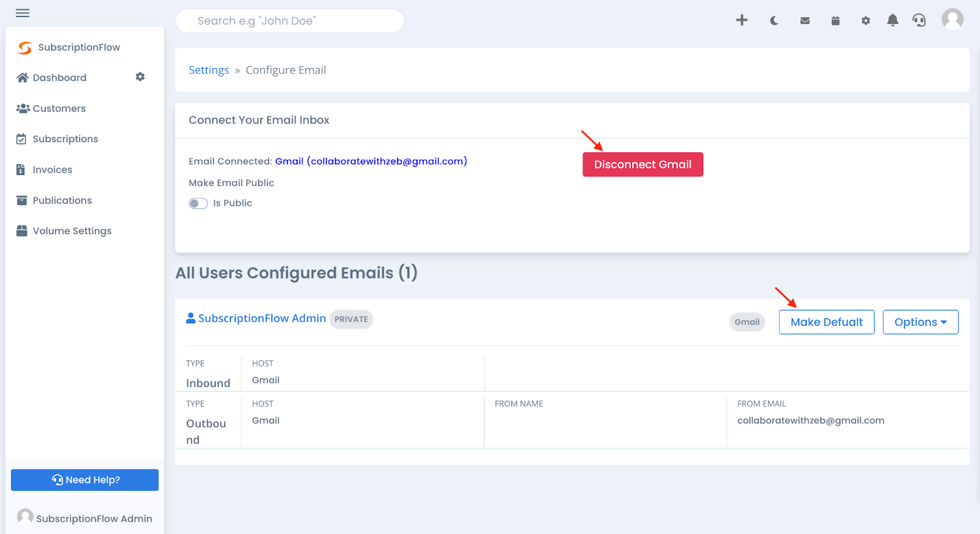The width and height of the screenshot is (980, 534).
Task: Click the collaboratewithzeb@gmail.com from email value
Action: click(811, 421)
